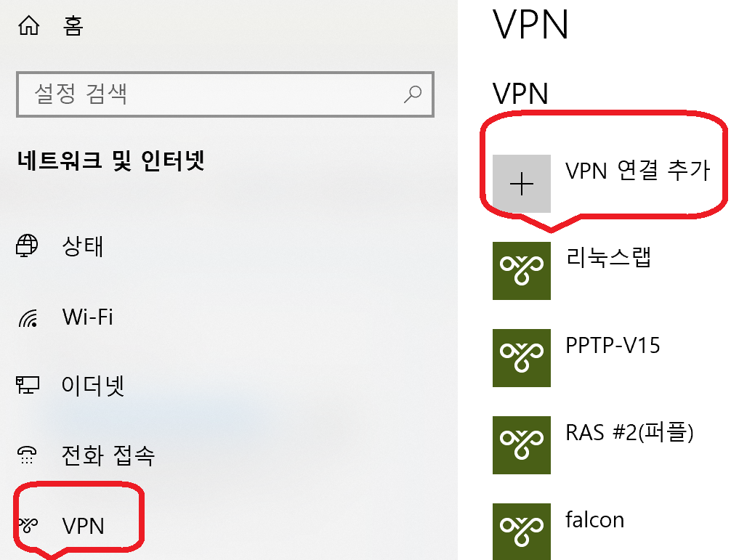Click the search magnifier icon
Image resolution: width=739 pixels, height=560 pixels.
click(413, 94)
